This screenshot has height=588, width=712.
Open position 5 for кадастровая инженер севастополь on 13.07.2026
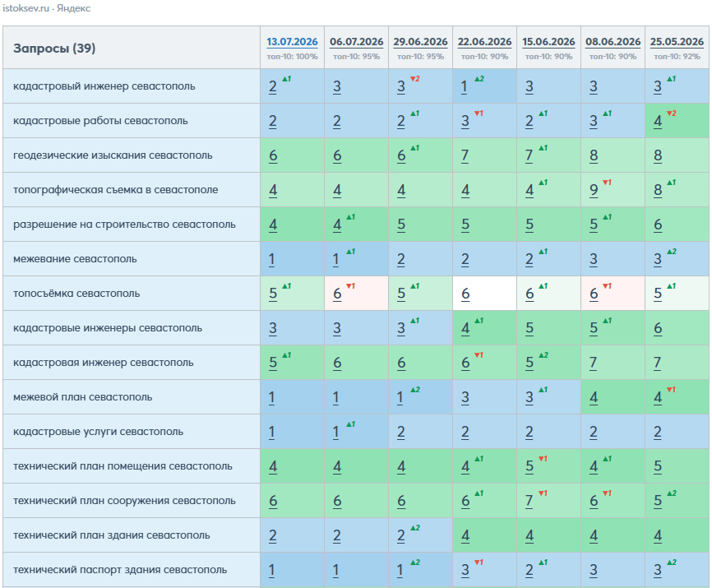pos(272,363)
